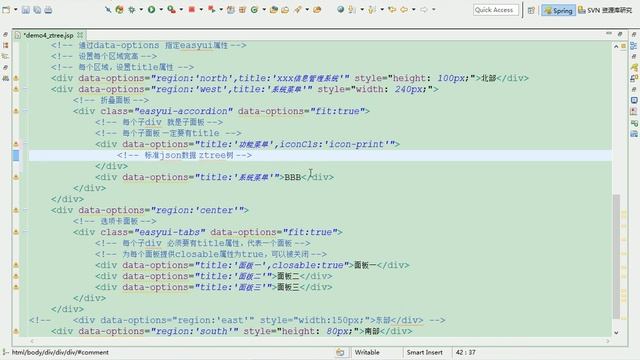Collapse the easyui-accordion div fold
This screenshot has height=360, width=640.
[x=25, y=110]
